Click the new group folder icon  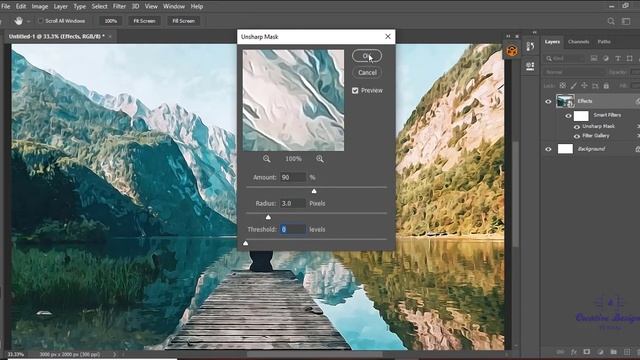(x=613, y=351)
